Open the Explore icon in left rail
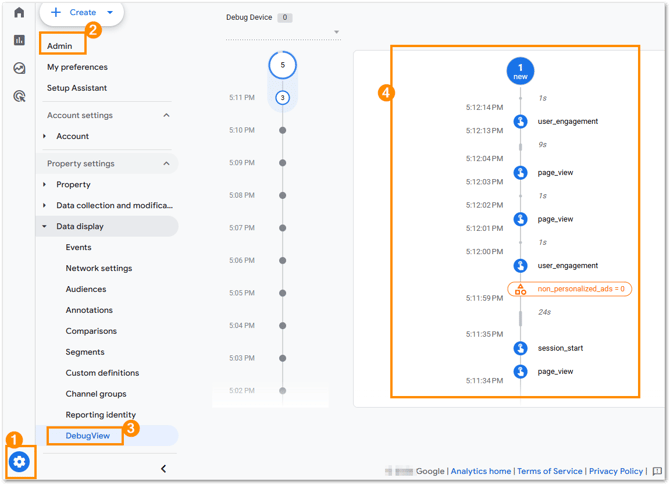 click(x=19, y=68)
